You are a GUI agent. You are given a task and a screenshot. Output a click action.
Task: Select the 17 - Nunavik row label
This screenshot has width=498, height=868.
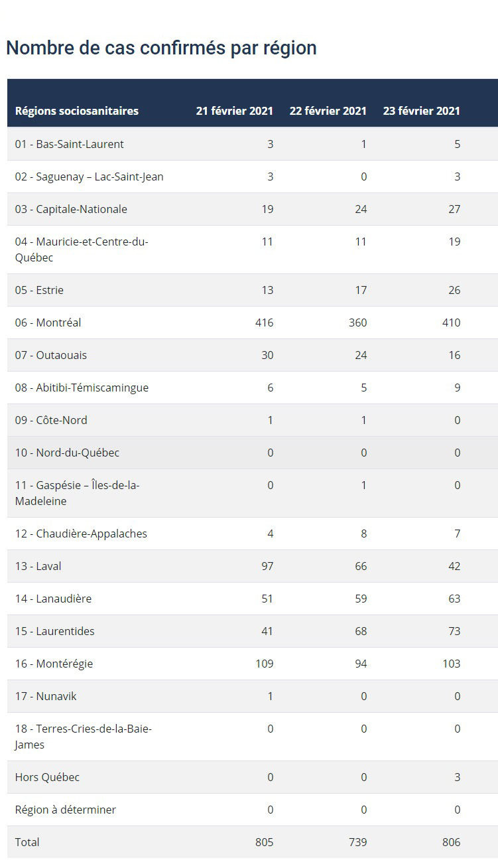tap(46, 696)
